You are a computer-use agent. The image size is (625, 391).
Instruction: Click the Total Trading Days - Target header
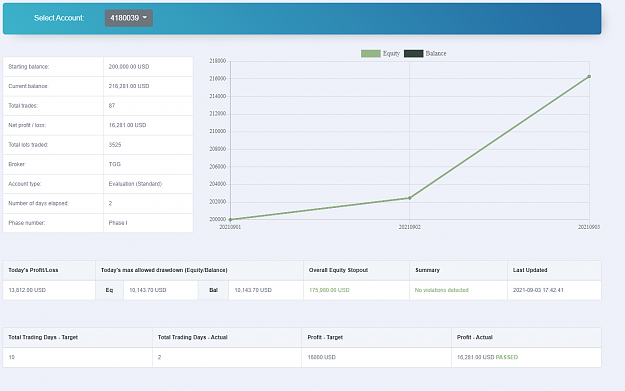pyautogui.click(x=43, y=337)
